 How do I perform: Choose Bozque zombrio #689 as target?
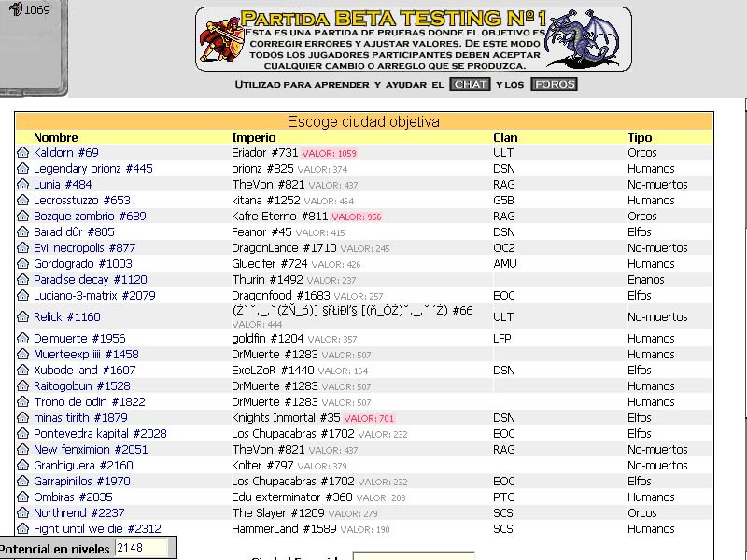(x=90, y=217)
